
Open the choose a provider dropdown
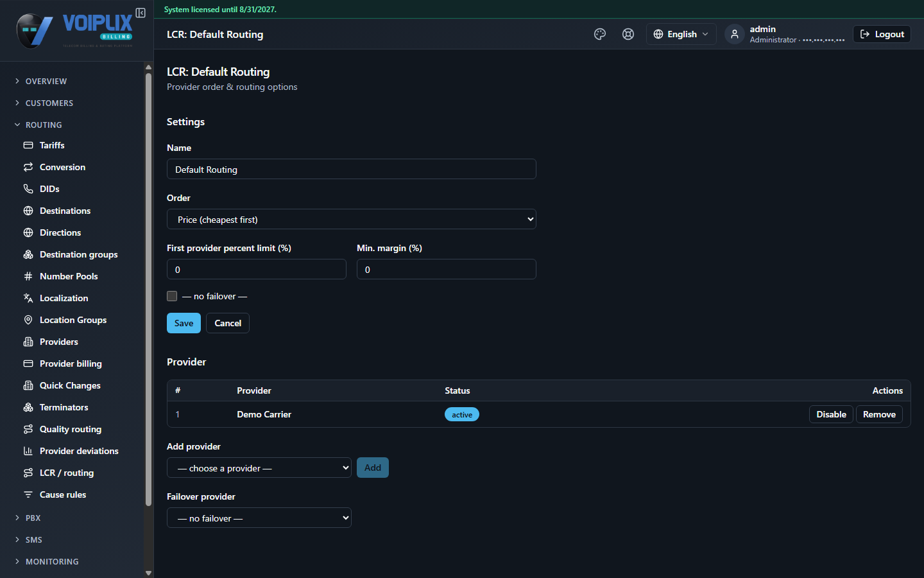(x=259, y=468)
